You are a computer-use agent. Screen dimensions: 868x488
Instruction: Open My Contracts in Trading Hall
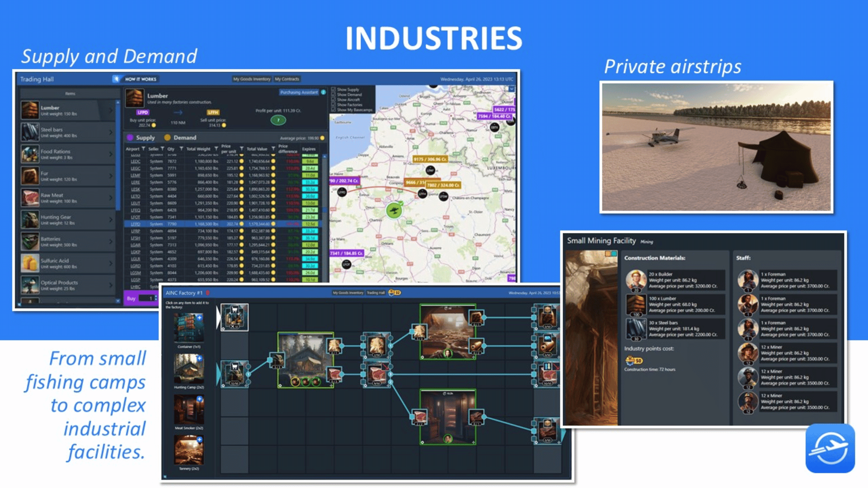[287, 79]
